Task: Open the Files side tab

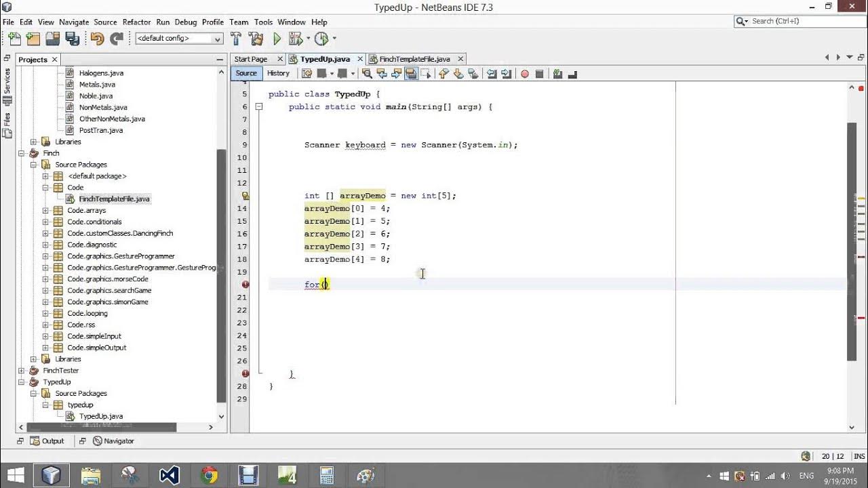Action: click(7, 124)
